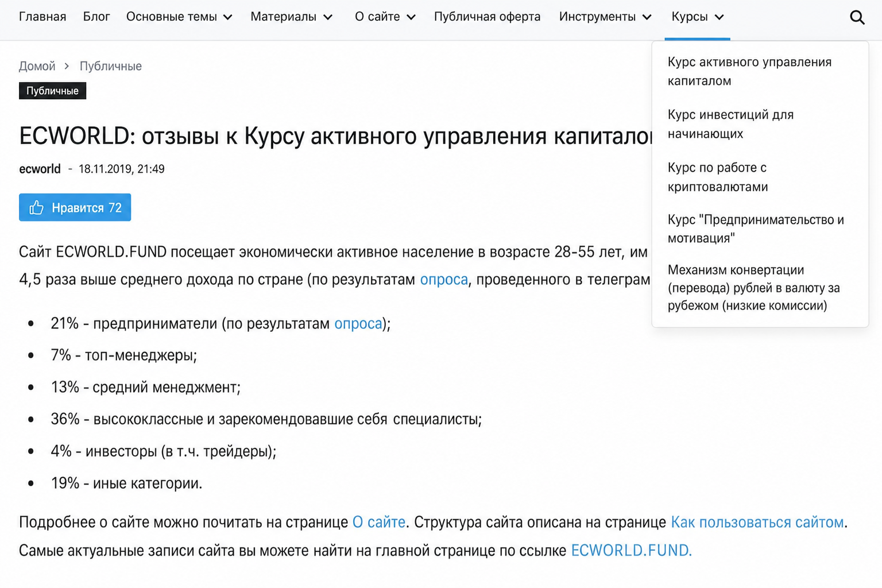This screenshot has width=882, height=588.
Task: Follow the опроса link before проведенного в телеграм
Action: click(x=444, y=280)
